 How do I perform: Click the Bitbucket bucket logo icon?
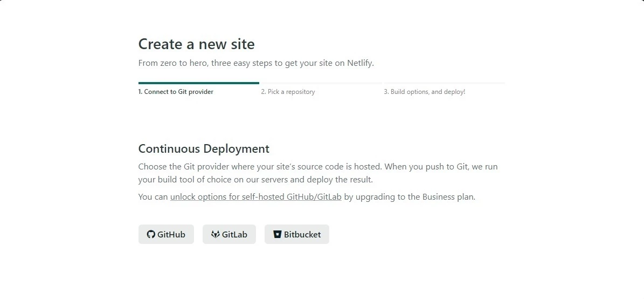click(277, 234)
